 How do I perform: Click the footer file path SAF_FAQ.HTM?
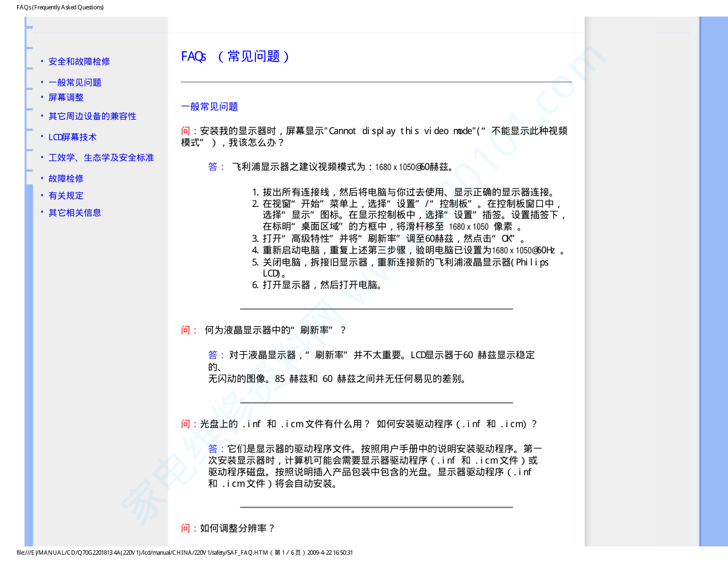point(185,553)
